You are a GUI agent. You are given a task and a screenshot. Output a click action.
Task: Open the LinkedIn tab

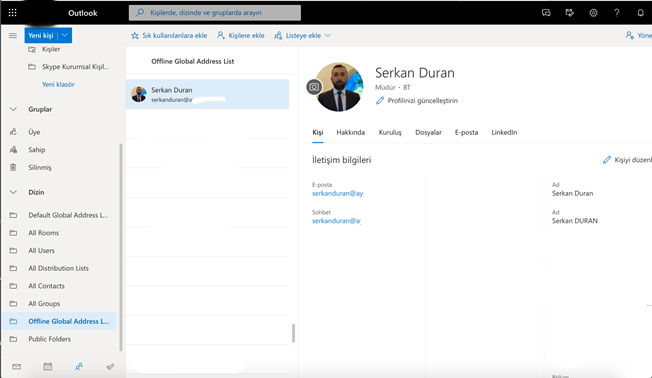504,132
